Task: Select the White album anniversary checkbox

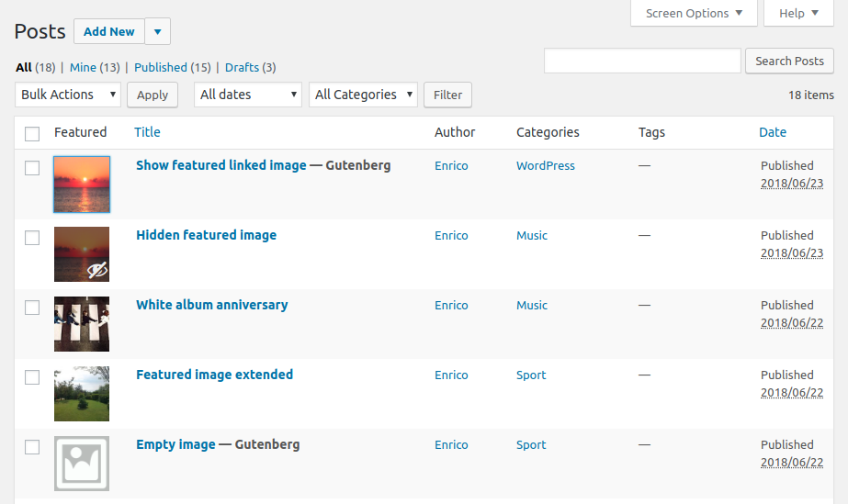Action: pyautogui.click(x=32, y=307)
